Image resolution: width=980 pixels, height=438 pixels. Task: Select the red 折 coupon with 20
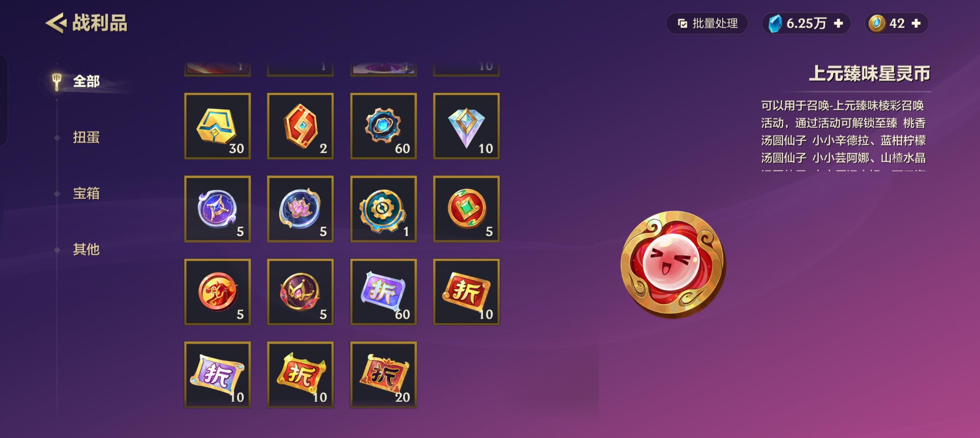coord(383,374)
